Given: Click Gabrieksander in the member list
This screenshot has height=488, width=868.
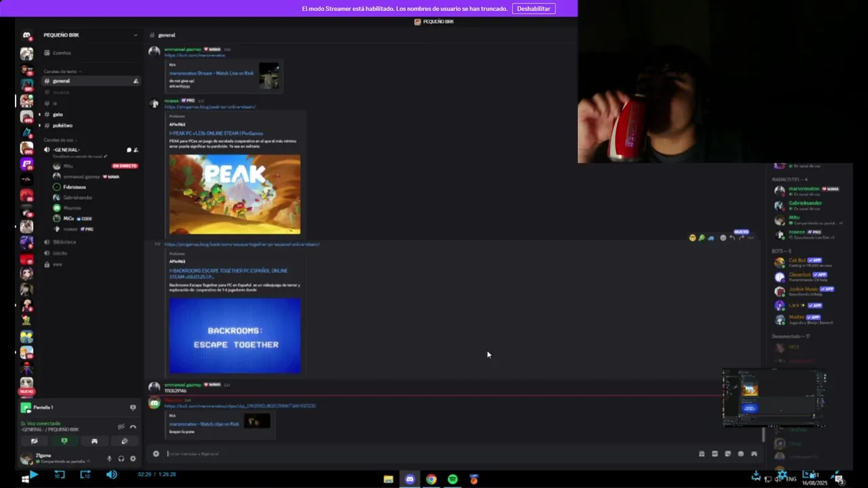Looking at the screenshot, I should point(808,205).
